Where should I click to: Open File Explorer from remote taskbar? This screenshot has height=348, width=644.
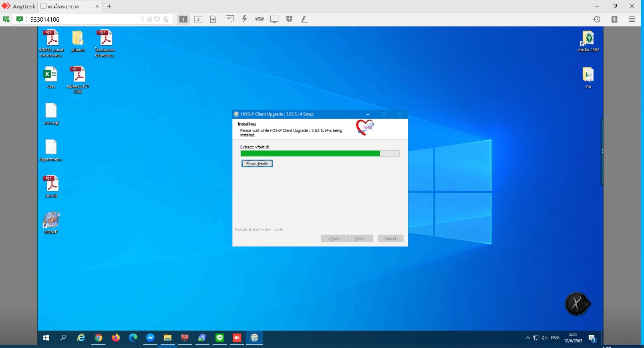coord(167,338)
